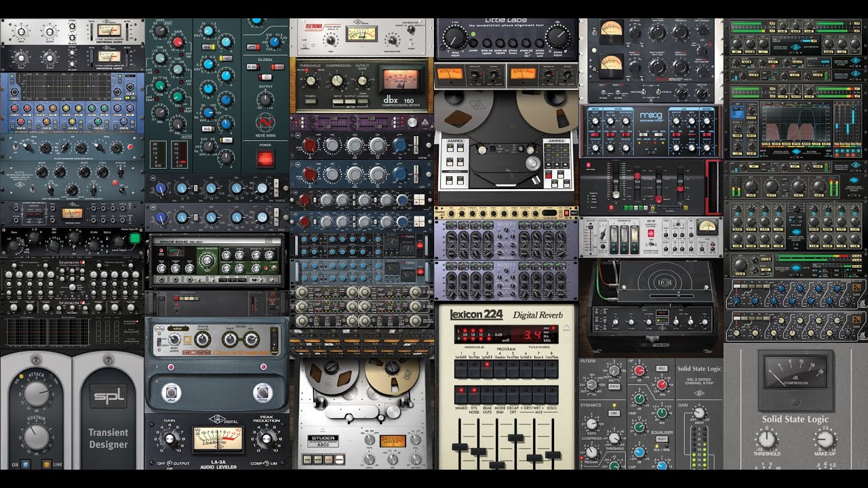Viewport: 868px width, 488px height.
Task: Click the left tape reel on Studer A800
Action: click(332, 376)
